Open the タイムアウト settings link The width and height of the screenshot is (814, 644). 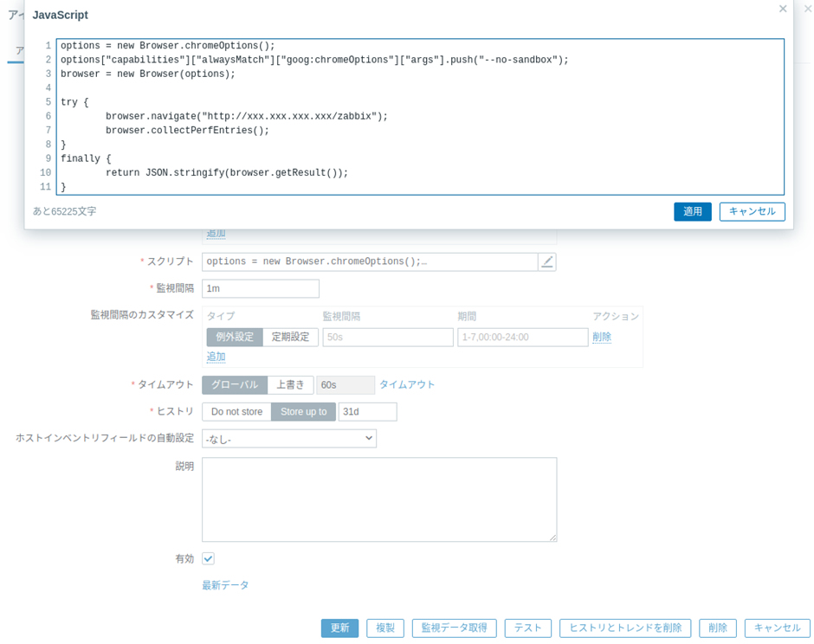pyautogui.click(x=407, y=384)
